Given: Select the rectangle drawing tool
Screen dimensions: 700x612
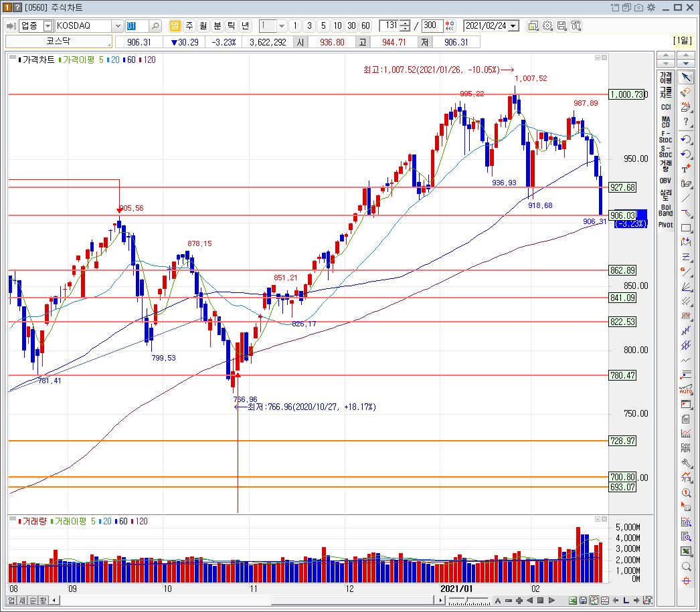Looking at the screenshot, I should tap(686, 227).
